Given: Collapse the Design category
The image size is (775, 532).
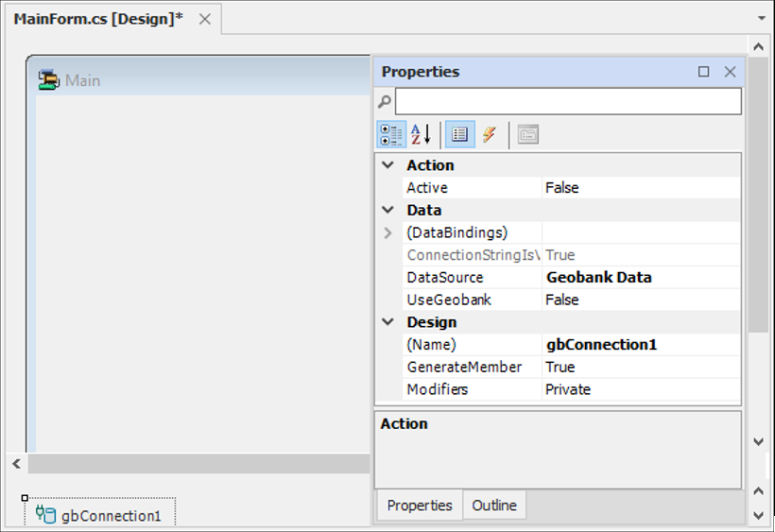Looking at the screenshot, I should [387, 322].
